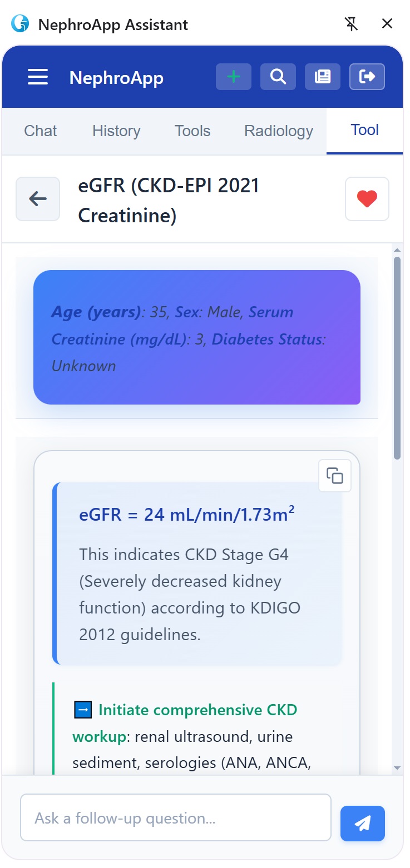Go back using the left arrow button

[x=38, y=199]
